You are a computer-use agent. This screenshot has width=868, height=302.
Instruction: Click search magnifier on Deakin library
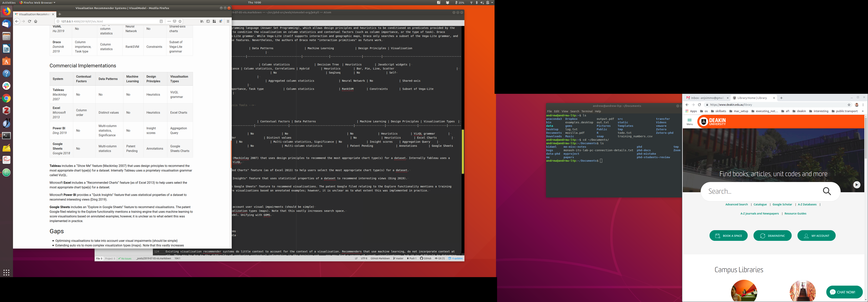pyautogui.click(x=827, y=191)
